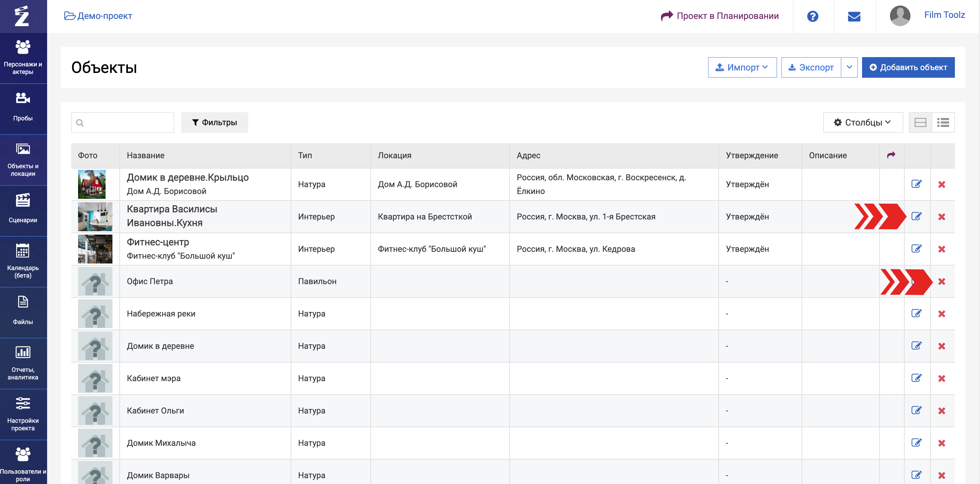The image size is (980, 484).
Task: Delete the Кабинет Ольги object
Action: click(x=941, y=411)
